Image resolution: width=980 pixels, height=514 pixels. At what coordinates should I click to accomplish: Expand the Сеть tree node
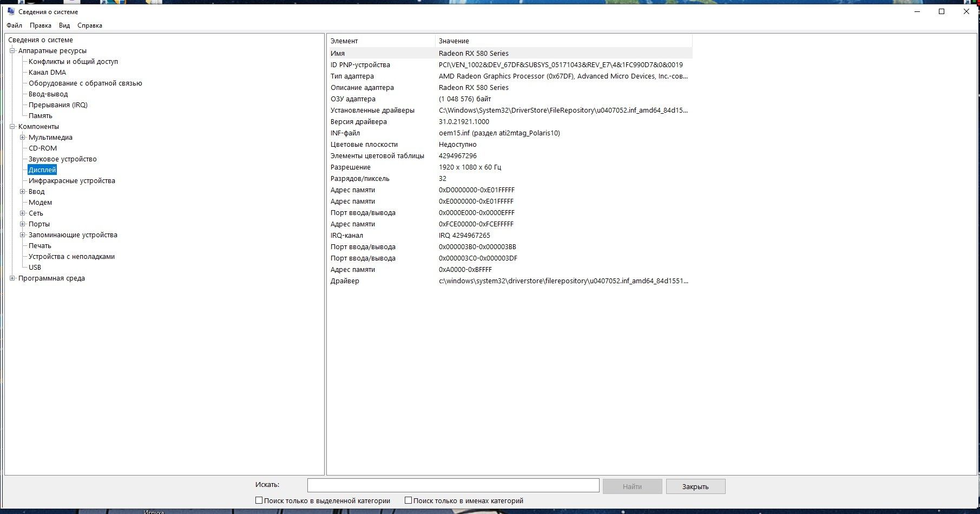click(x=23, y=213)
